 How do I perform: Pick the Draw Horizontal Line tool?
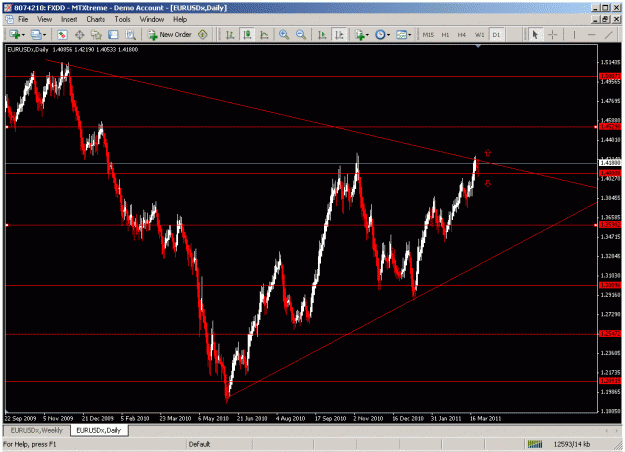[x=592, y=35]
